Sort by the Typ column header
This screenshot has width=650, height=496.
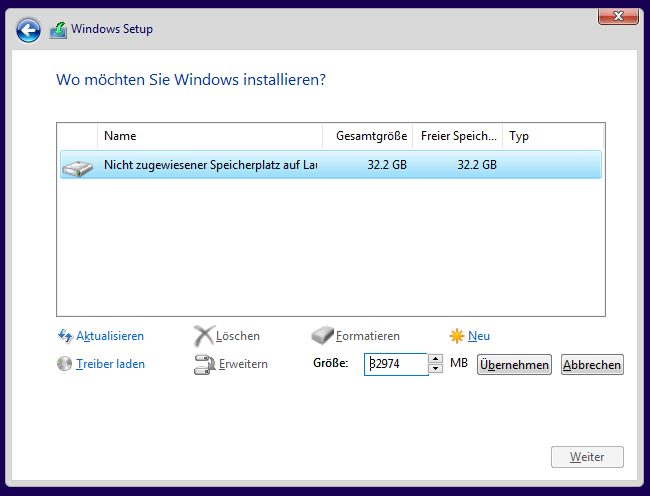553,136
